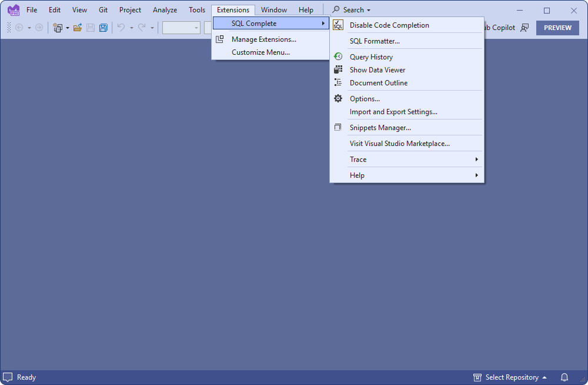Choose Import and Export Settings...

pos(407,112)
